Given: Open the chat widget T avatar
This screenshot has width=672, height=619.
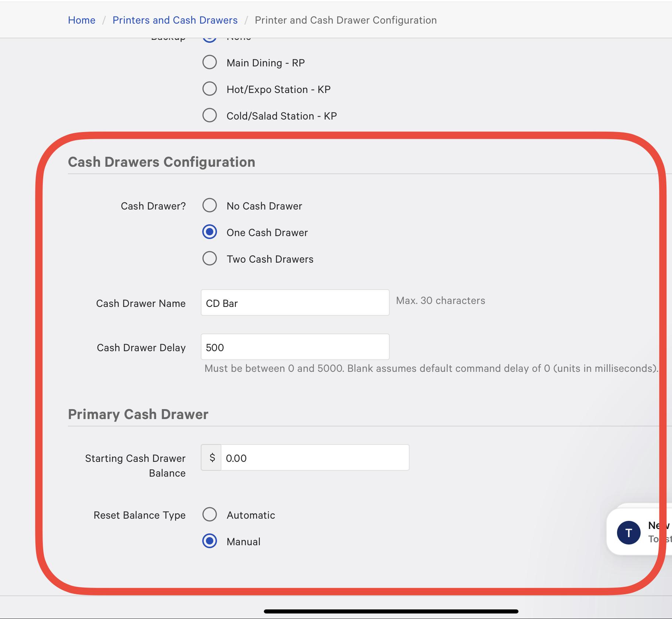Looking at the screenshot, I should pos(628,532).
